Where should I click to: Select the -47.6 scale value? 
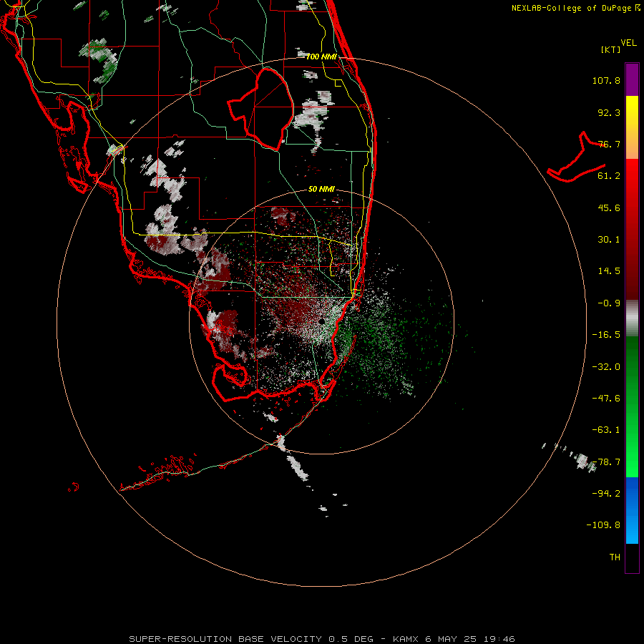coord(606,399)
